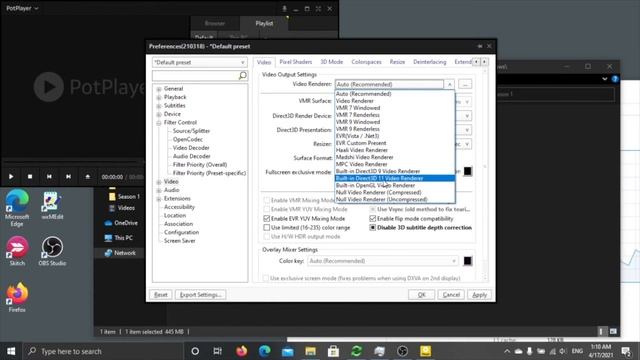Open the Microsoft Store taskbar icon

point(333,351)
